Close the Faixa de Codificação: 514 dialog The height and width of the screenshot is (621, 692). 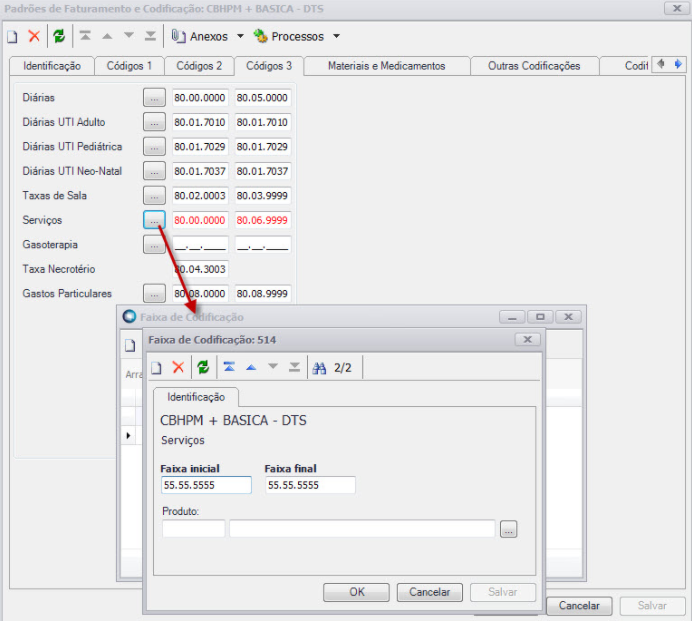[527, 339]
